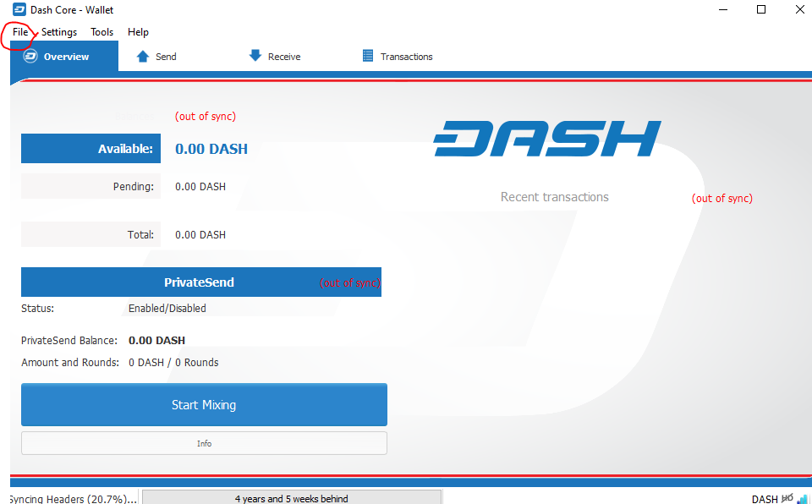Viewport: 812px width, 504px height.
Task: Switch to the Overview tab
Action: coord(64,57)
